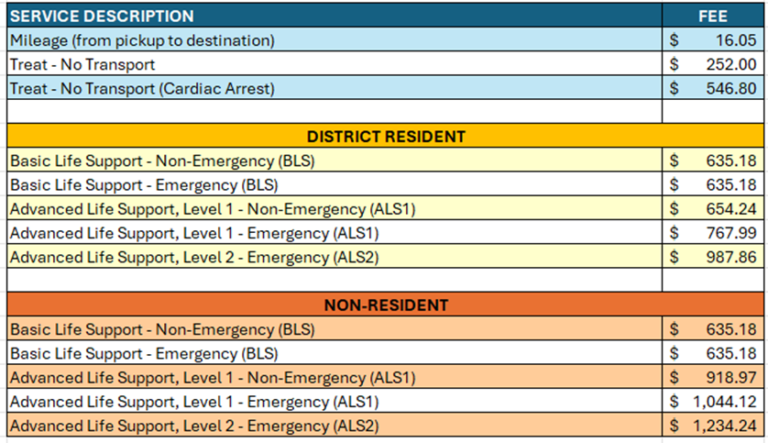Select Non-Resident's BLS Emergency description cell
This screenshot has width=768, height=443.
click(143, 353)
